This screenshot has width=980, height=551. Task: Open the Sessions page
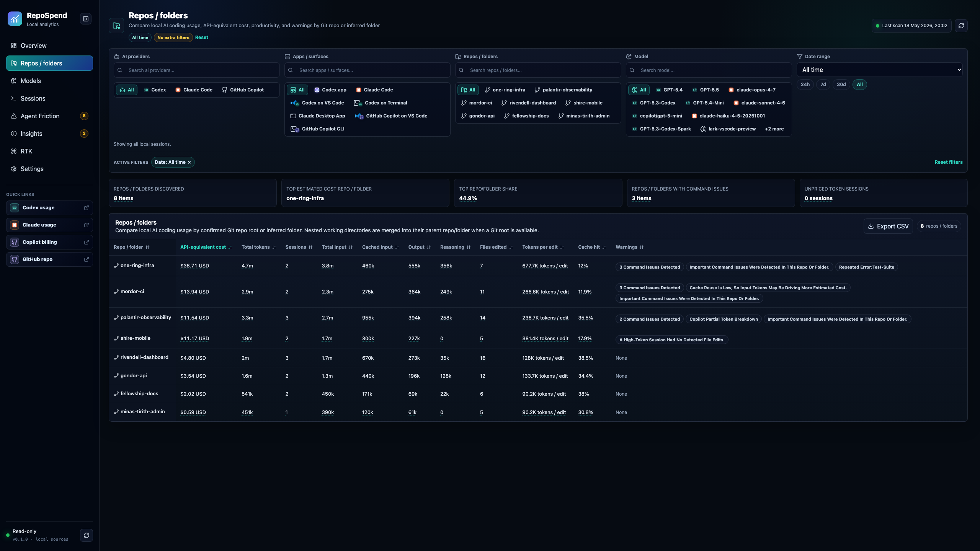pos(49,98)
